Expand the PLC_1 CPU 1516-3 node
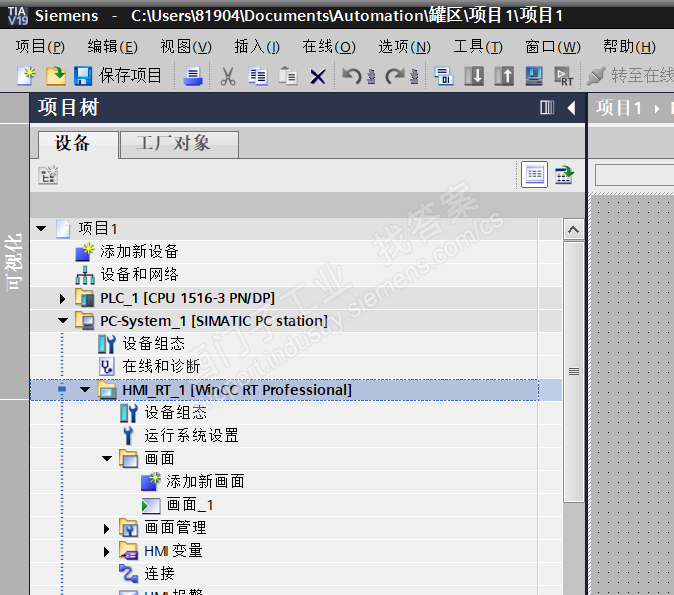The height and width of the screenshot is (595, 674). (63, 298)
